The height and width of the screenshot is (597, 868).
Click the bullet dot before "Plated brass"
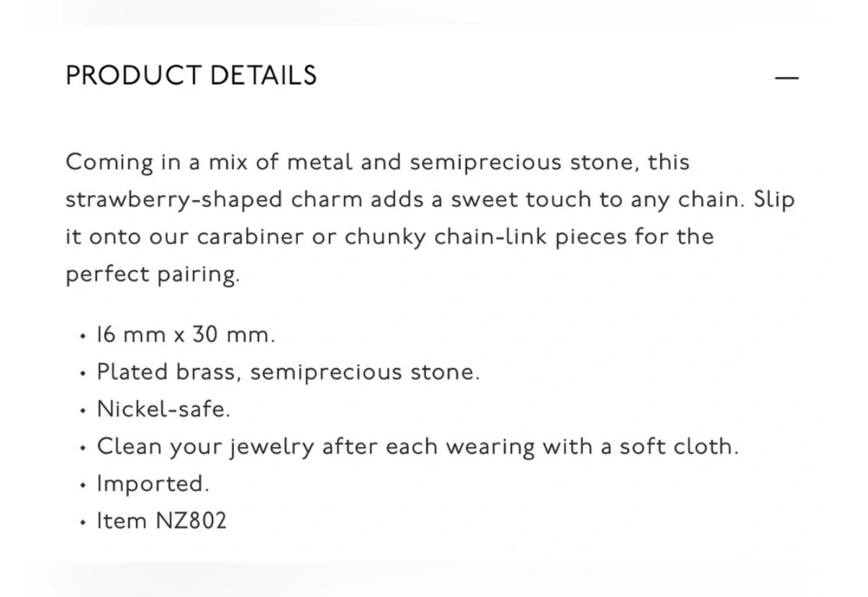point(83,373)
